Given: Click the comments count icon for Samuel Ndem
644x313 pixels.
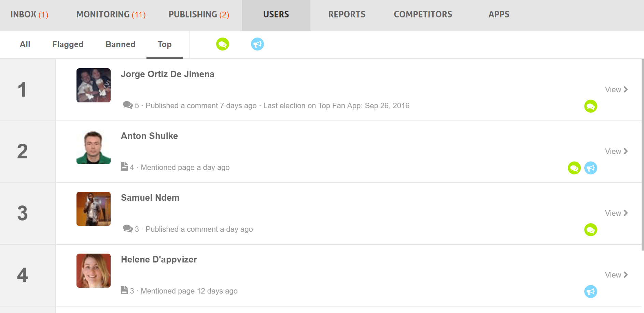Looking at the screenshot, I should click(128, 229).
